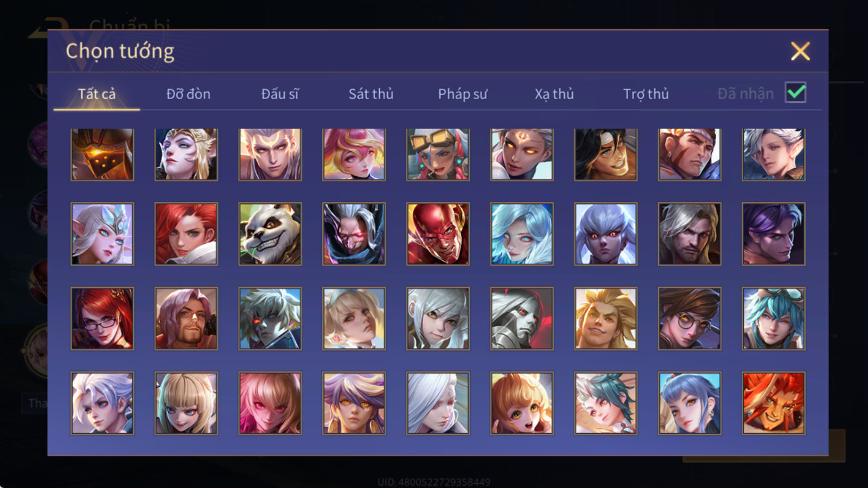
Task: Select the panda hero portrait
Action: click(270, 234)
